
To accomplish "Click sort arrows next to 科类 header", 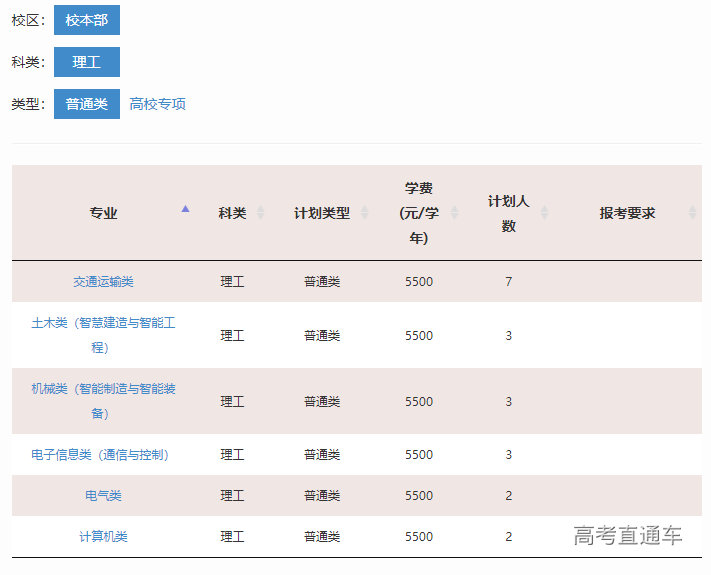I will click(x=261, y=213).
